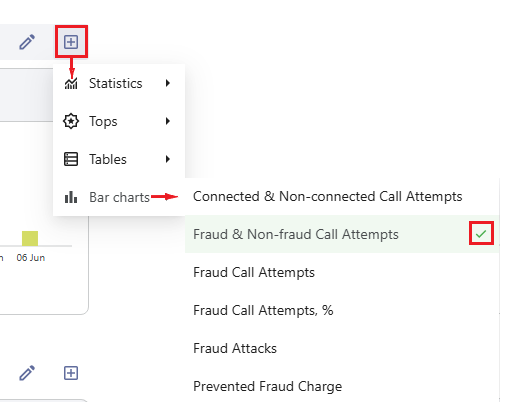Viewport: 508px width, 402px height.
Task: Expand the Statistics submenu arrow
Action: [168, 83]
